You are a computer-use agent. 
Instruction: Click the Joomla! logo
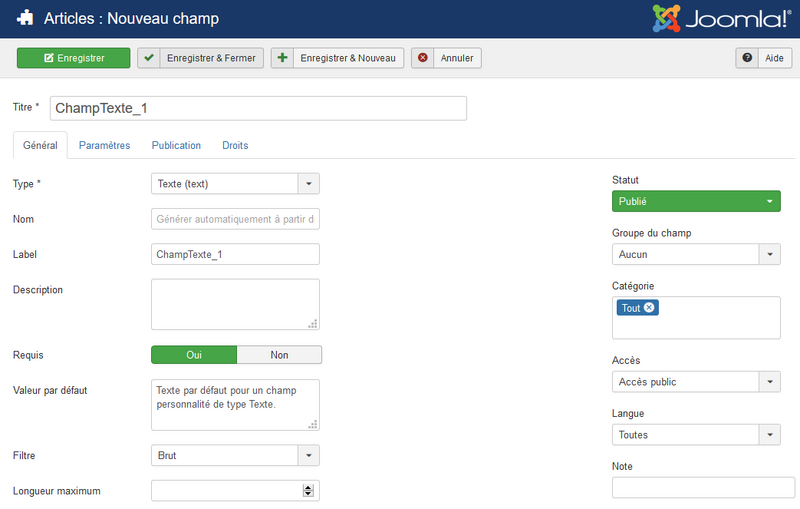pyautogui.click(x=721, y=18)
